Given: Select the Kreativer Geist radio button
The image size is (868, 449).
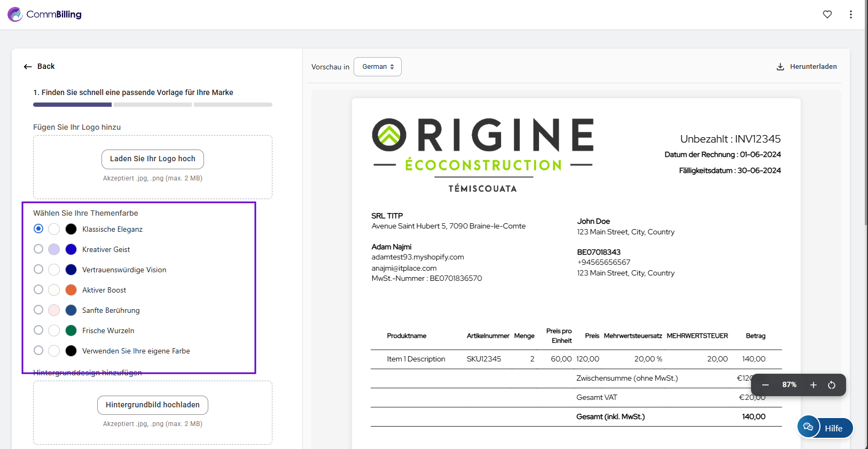Looking at the screenshot, I should (x=38, y=249).
